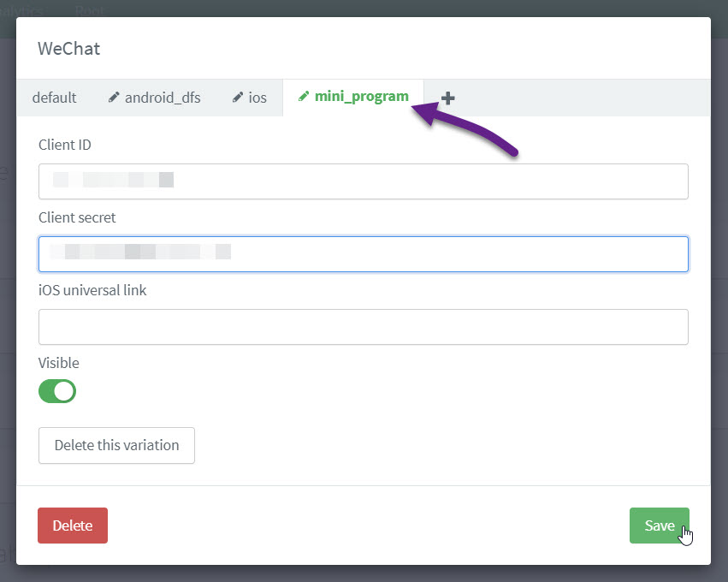Click the WeChat dialog title

[x=68, y=48]
